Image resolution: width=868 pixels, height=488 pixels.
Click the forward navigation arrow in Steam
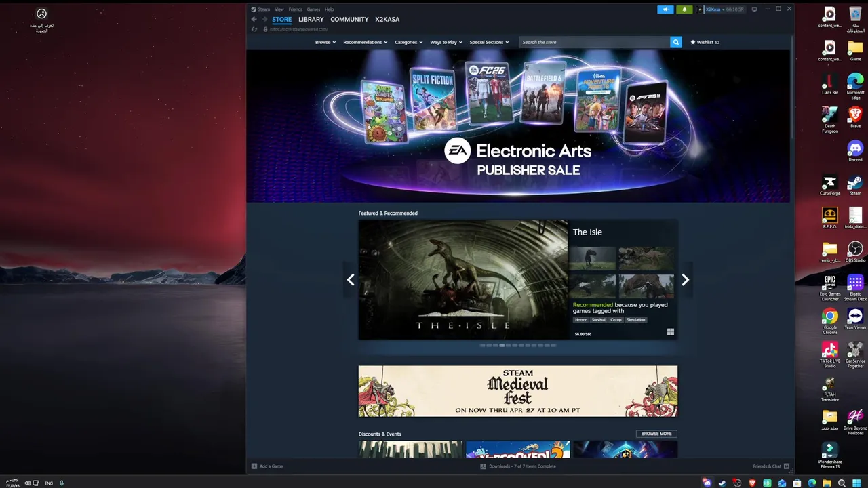coord(264,19)
